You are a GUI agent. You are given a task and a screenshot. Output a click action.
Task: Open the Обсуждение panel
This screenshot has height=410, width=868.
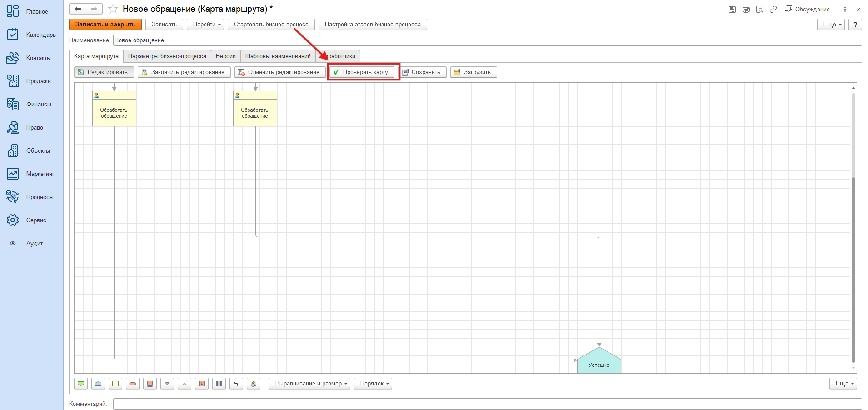point(807,9)
